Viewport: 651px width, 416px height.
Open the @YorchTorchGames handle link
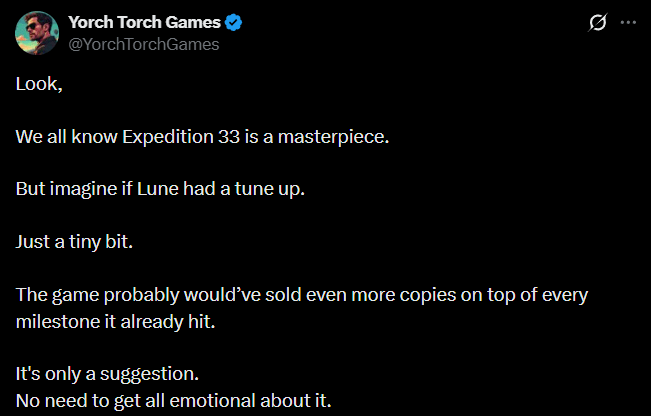tap(142, 44)
